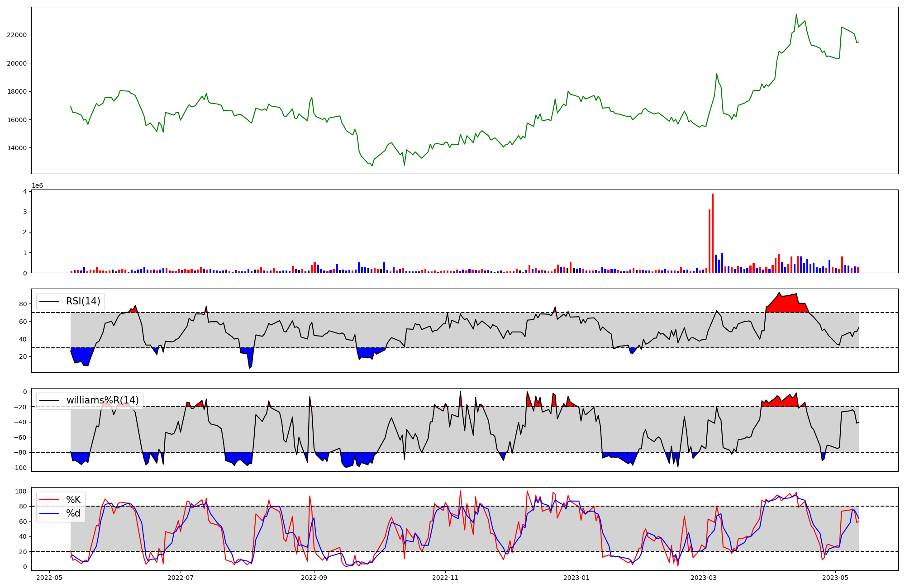The height and width of the screenshot is (588, 905).
Task: Click the 2022-11 x-axis date label
Action: click(446, 578)
